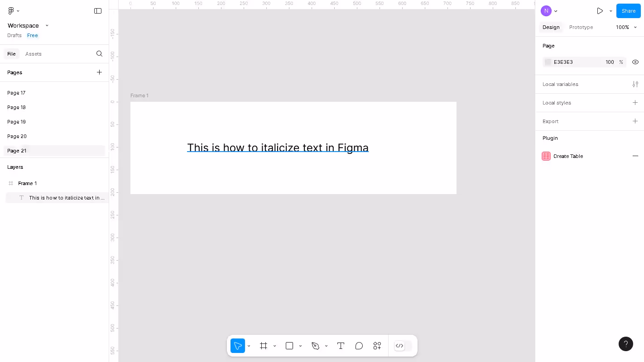
Task: Open the Actions resources tool
Action: pyautogui.click(x=377, y=346)
